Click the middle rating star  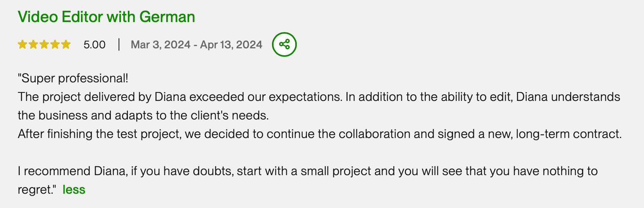click(44, 44)
